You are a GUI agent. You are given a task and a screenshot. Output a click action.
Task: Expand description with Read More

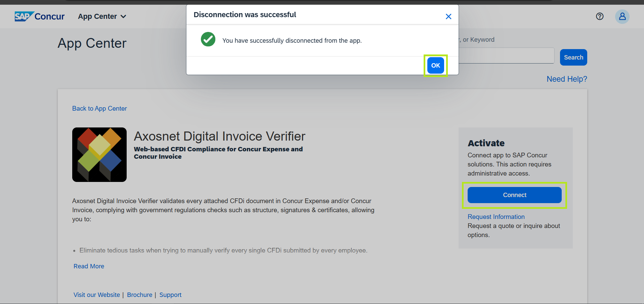pos(89,266)
